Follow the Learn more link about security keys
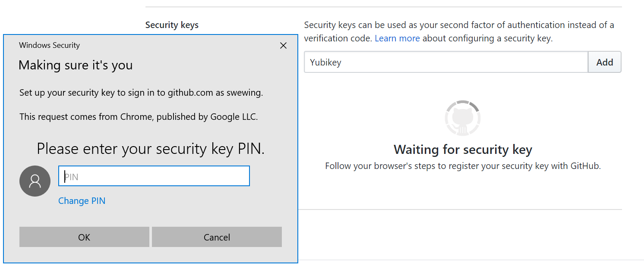 (x=397, y=38)
